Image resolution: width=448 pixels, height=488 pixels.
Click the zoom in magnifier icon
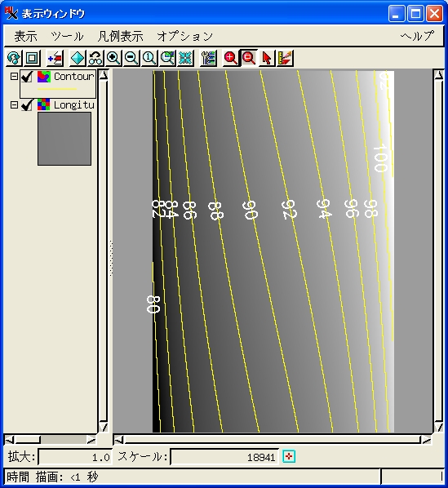[x=113, y=58]
